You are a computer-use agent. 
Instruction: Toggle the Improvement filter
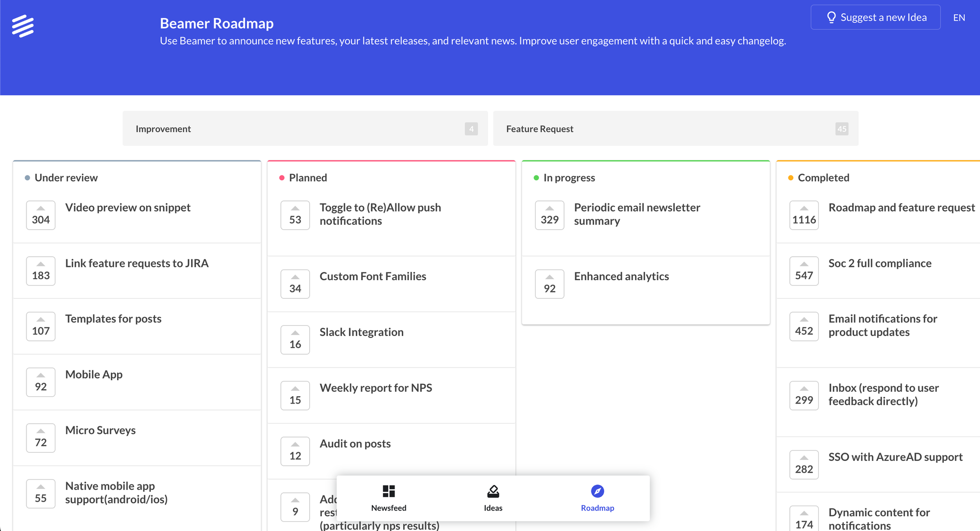(304, 128)
